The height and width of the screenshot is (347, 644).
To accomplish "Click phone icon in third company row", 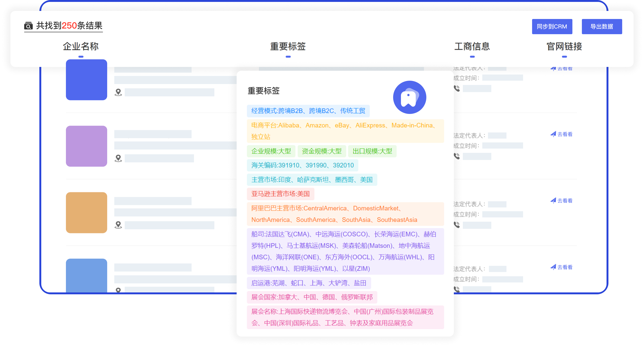I will coord(456,225).
